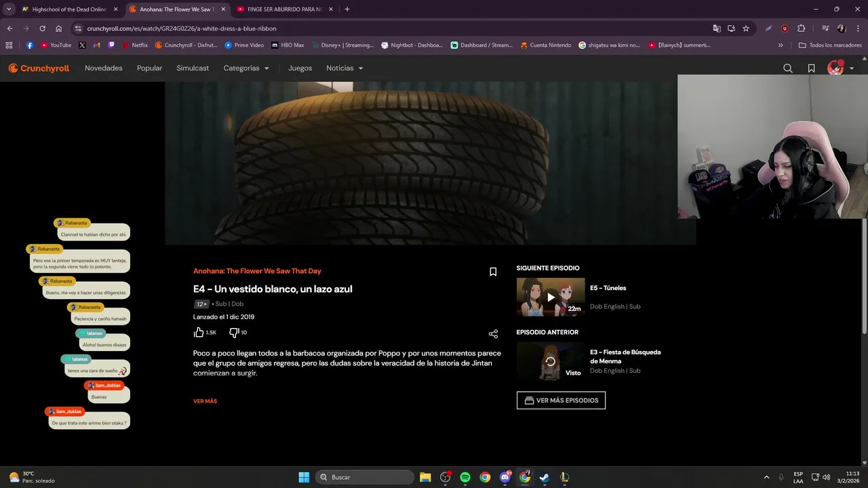Open Spotify from taskbar
Image resolution: width=868 pixels, height=488 pixels.
click(465, 477)
